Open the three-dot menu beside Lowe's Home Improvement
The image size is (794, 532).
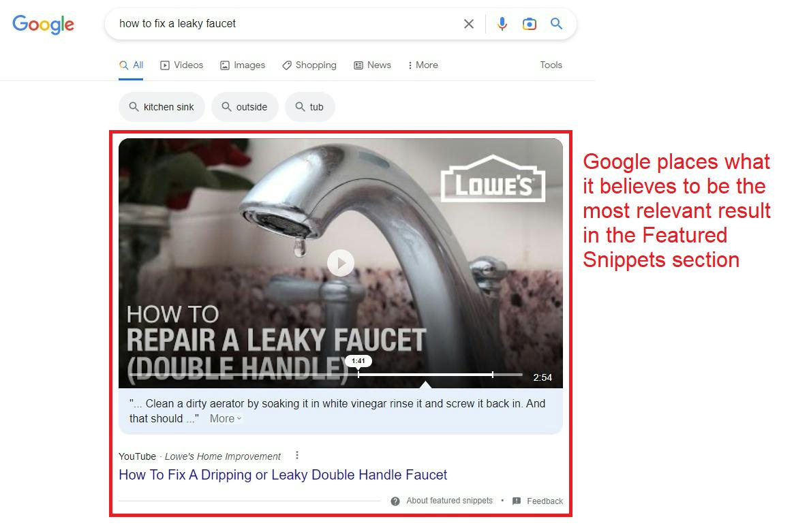click(296, 456)
